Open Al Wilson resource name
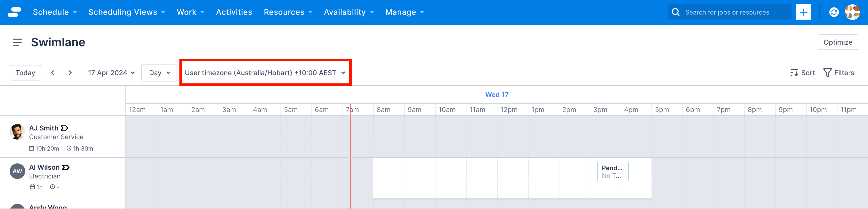868x209 pixels. pos(45,168)
